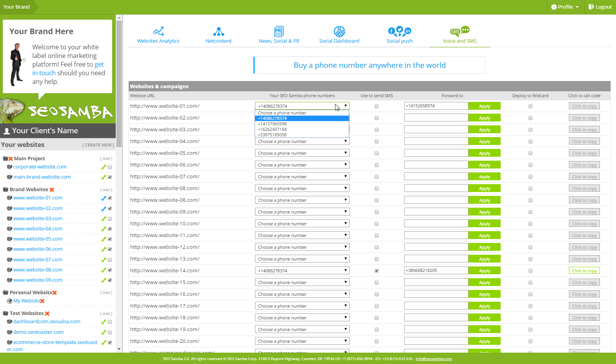Toggle sidebar checkbox for corporate-website.com
Viewport: 616px width, 364px height.
110,167
